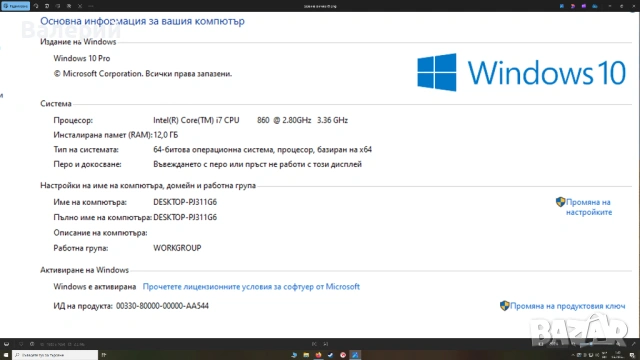Click 'Прочетете лицензионните условия' Microsoft link
The width and height of the screenshot is (640, 360).
[x=251, y=287]
